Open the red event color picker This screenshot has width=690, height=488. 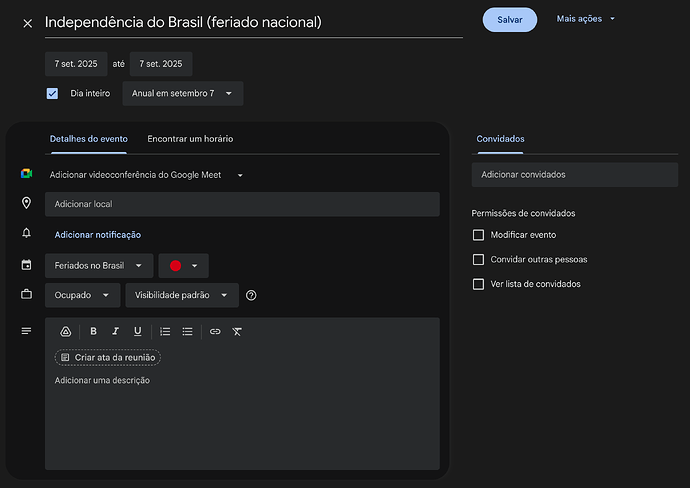coord(184,265)
